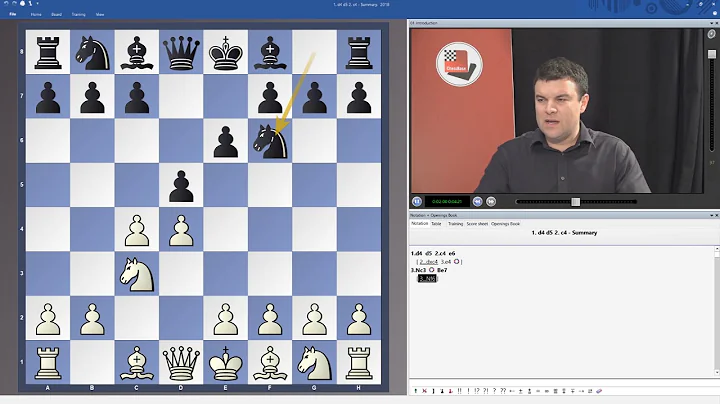The image size is (720, 404).
Task: Select the white pawn on c4
Action: 136,230
